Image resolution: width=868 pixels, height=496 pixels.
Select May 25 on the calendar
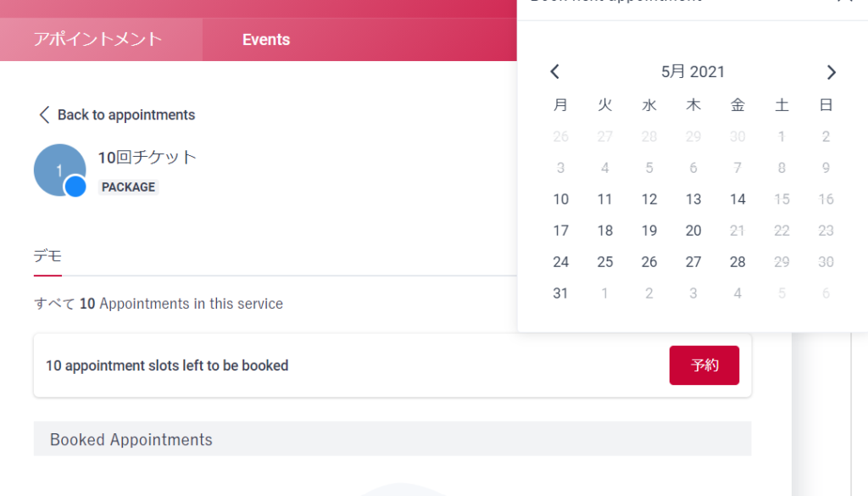tap(605, 262)
